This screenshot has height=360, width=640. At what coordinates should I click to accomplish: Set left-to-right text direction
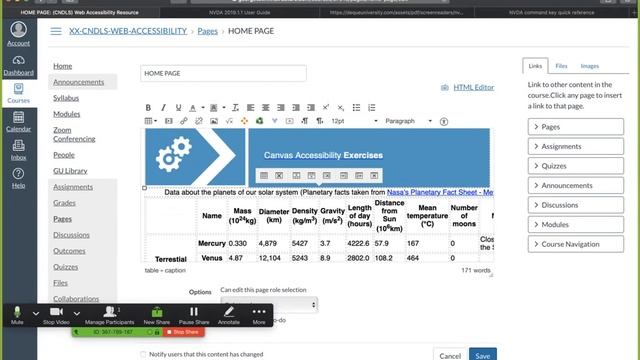point(304,121)
